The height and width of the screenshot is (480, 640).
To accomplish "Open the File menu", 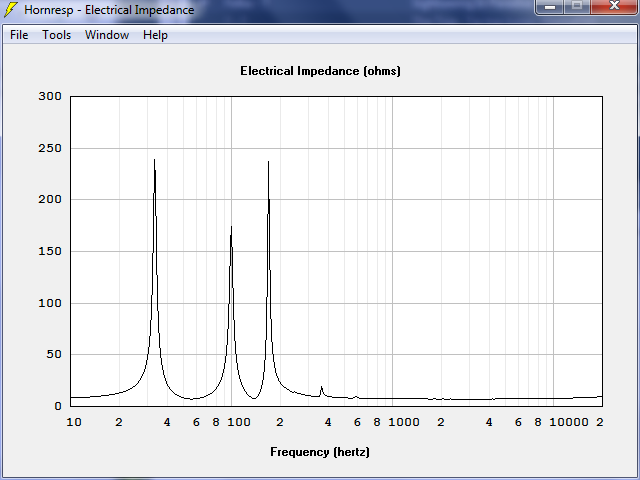I will point(19,35).
